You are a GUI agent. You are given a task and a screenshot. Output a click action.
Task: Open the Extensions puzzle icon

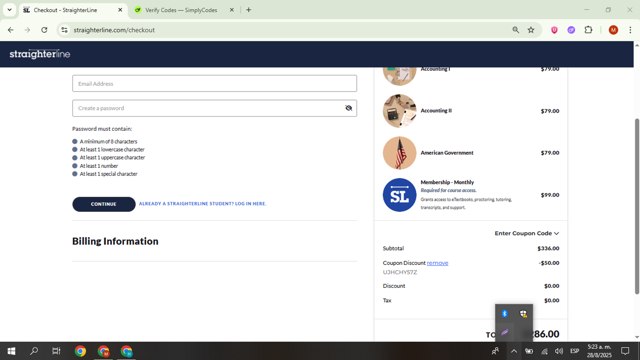click(588, 30)
